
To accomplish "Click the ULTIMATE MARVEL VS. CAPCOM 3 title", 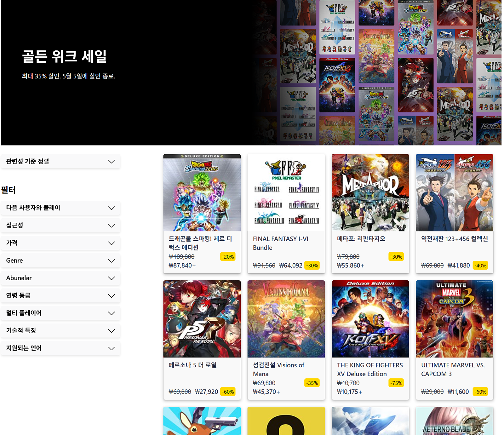I will click(453, 369).
